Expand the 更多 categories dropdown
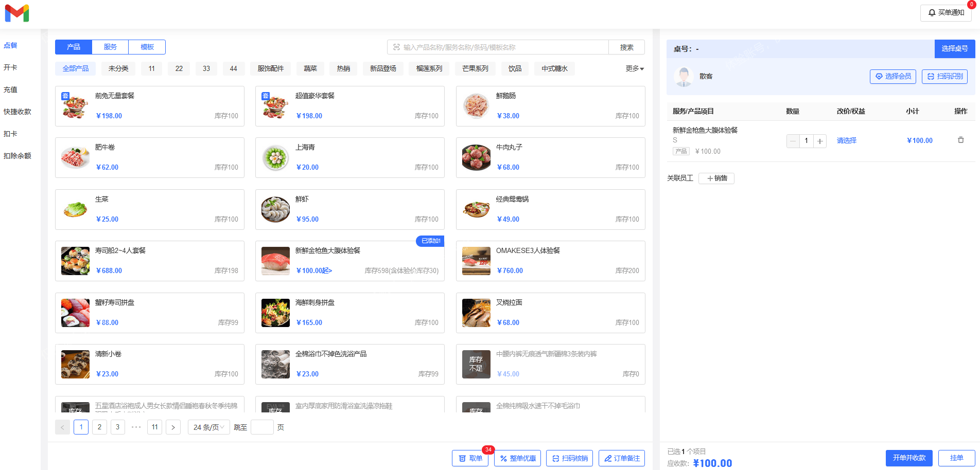This screenshot has height=470, width=980. [x=635, y=69]
